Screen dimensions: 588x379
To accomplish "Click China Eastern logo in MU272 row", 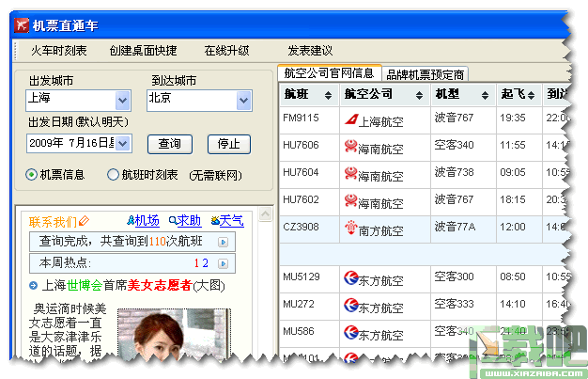I will tap(351, 305).
